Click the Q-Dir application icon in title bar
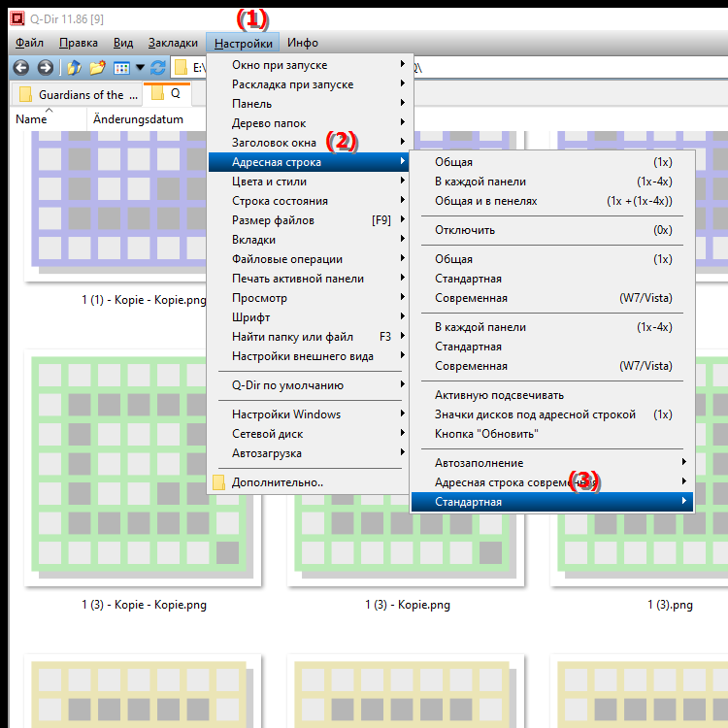The width and height of the screenshot is (728, 728). (17, 18)
